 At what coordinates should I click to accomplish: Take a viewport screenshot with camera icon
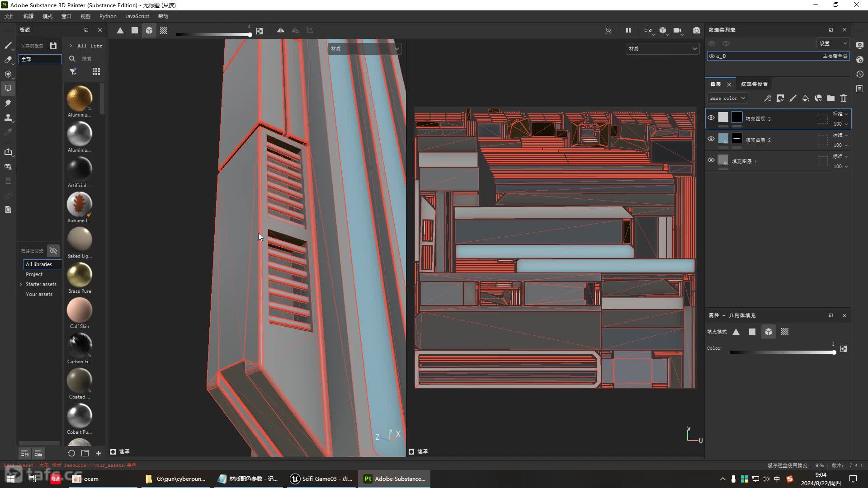pyautogui.click(x=697, y=30)
